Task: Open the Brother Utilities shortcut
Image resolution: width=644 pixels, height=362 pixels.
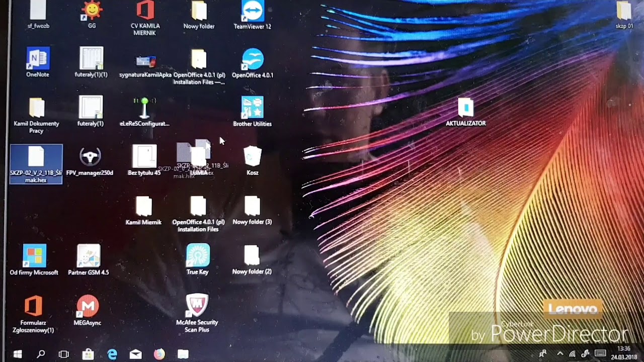Action: tap(252, 112)
